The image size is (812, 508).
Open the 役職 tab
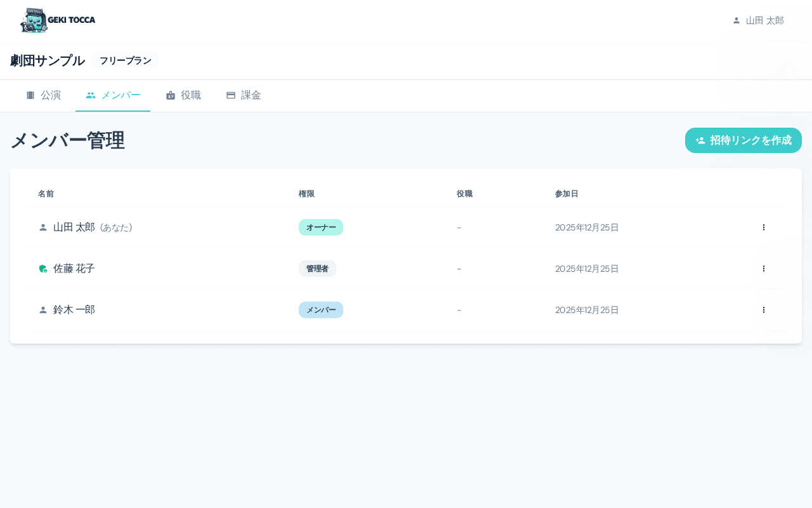click(183, 95)
